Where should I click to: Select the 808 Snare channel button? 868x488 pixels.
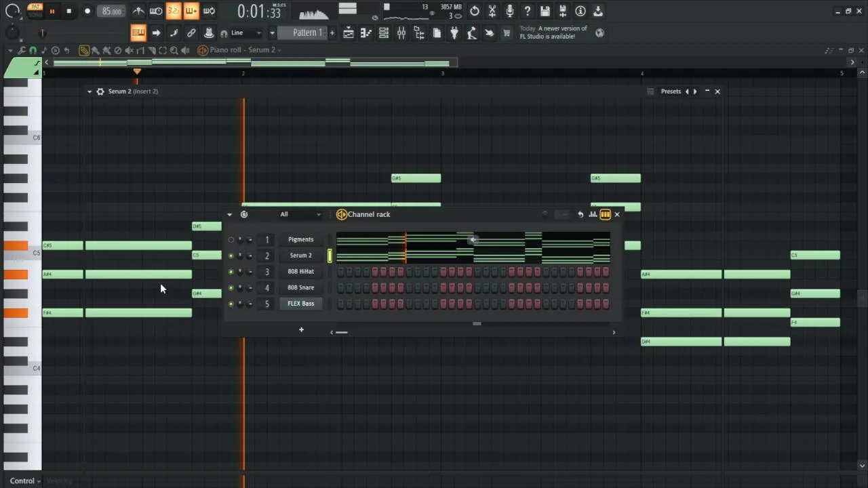click(x=300, y=288)
